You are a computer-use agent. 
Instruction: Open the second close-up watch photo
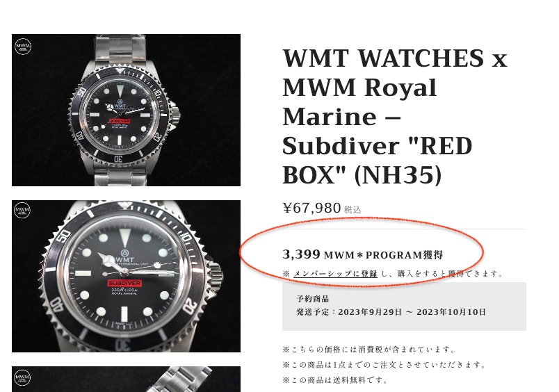tap(127, 276)
